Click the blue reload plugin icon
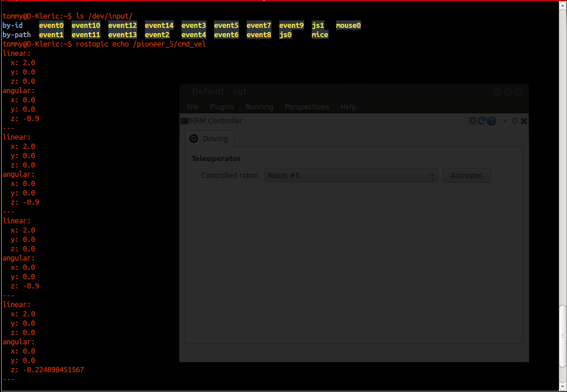 click(482, 121)
